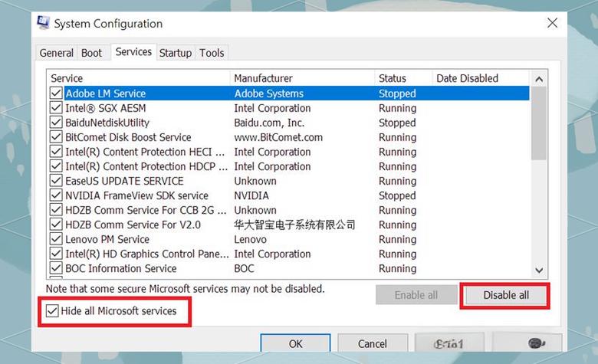Sort by Service column header

click(x=139, y=78)
